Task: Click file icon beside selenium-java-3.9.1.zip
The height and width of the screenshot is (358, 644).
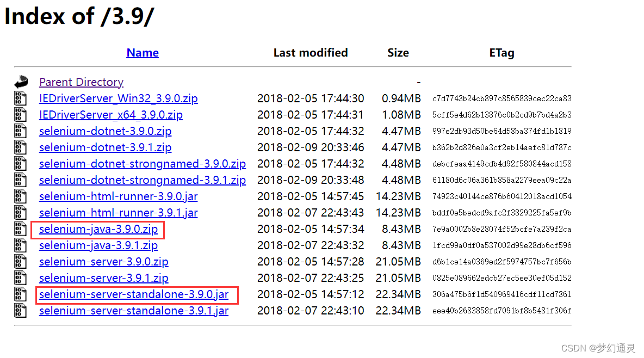Action: [20, 245]
